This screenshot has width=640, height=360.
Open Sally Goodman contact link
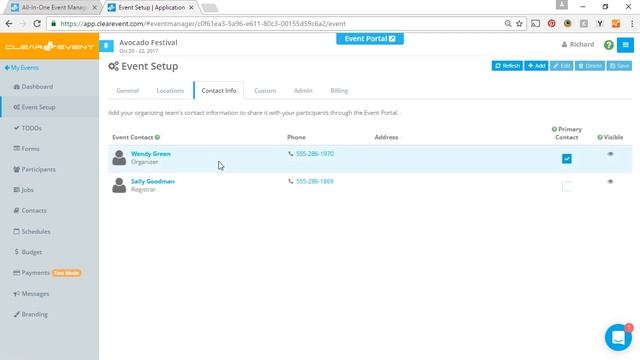click(x=153, y=181)
